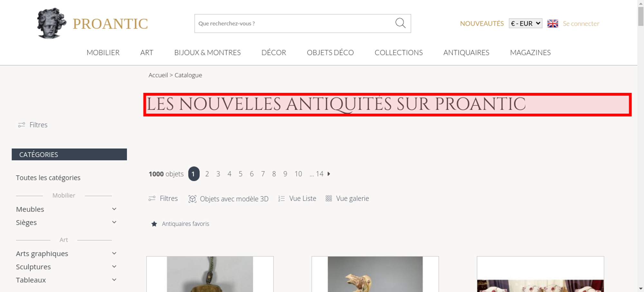Go to the Accueil breadcrumb link

(x=158, y=75)
